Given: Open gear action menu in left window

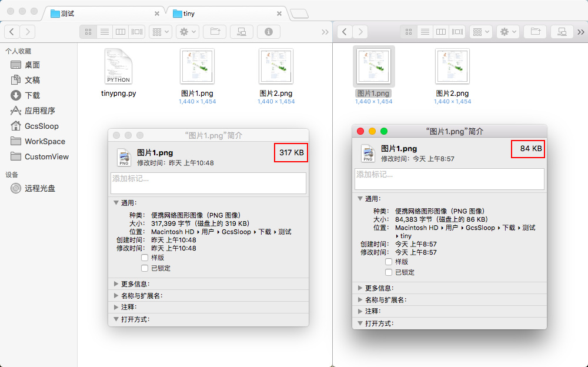Looking at the screenshot, I should (x=188, y=32).
